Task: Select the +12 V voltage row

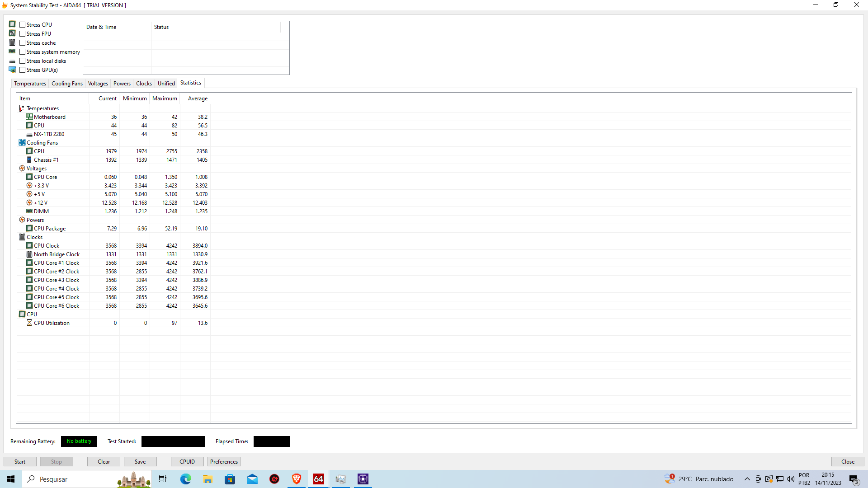Action: 113,203
